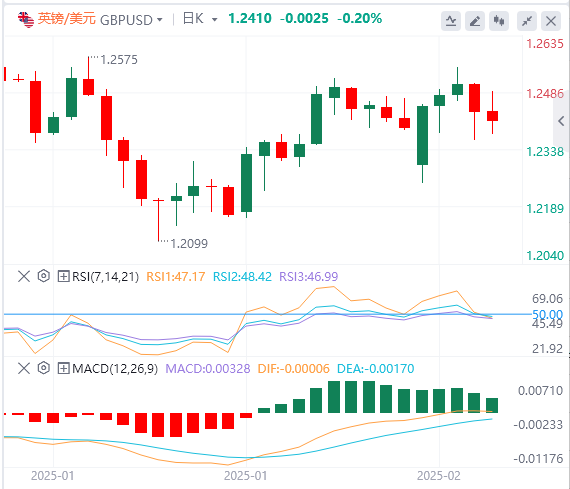Screen dimensions: 570x489
Task: Switch chart style via candlestick icon
Action: tap(499, 21)
